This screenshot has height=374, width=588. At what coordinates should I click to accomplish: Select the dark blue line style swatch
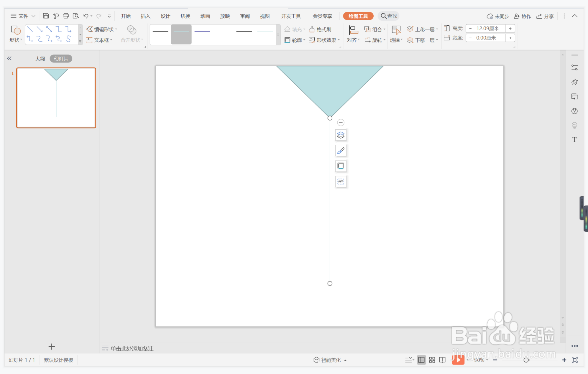coord(202,31)
